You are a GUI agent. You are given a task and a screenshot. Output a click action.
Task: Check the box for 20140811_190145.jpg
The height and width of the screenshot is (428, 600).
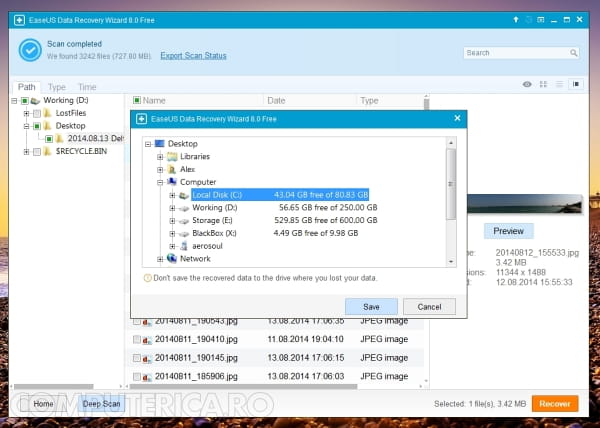(x=137, y=358)
